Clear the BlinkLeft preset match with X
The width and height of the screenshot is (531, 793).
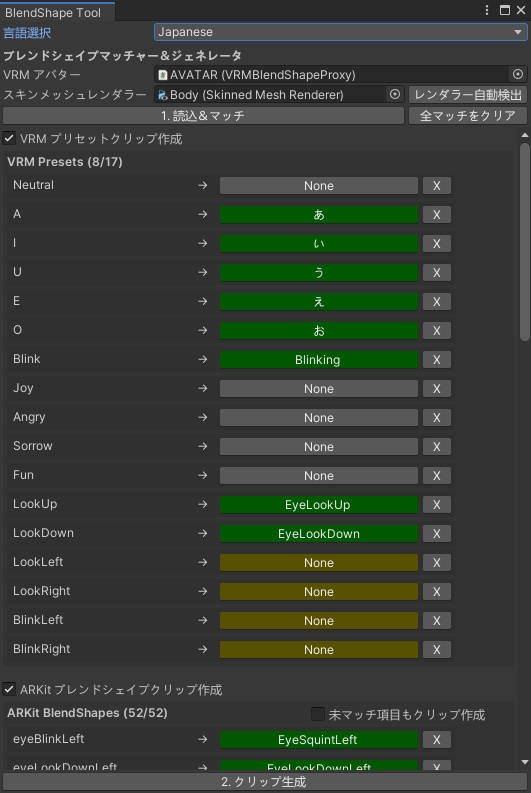point(436,621)
